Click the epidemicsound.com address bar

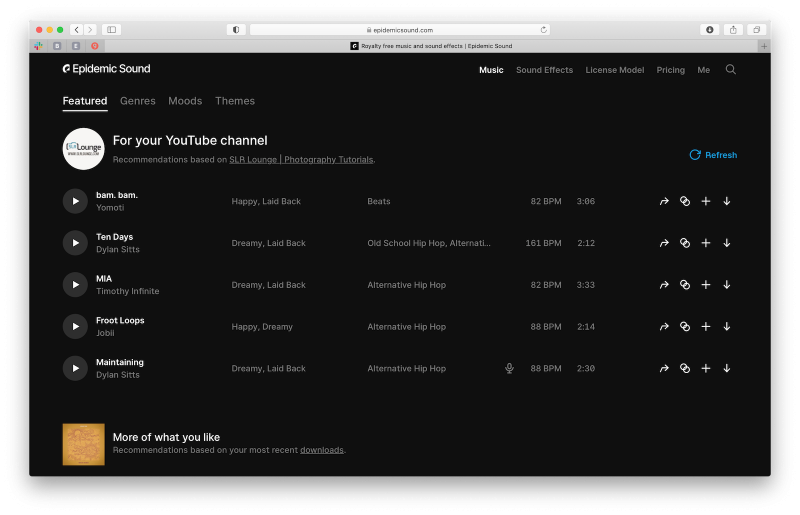(399, 30)
